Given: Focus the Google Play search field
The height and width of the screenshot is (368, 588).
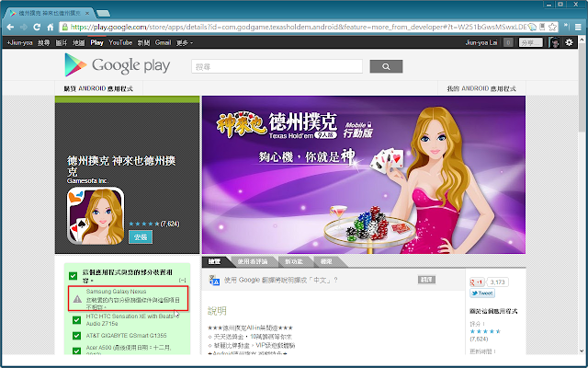Looking at the screenshot, I should [x=277, y=66].
